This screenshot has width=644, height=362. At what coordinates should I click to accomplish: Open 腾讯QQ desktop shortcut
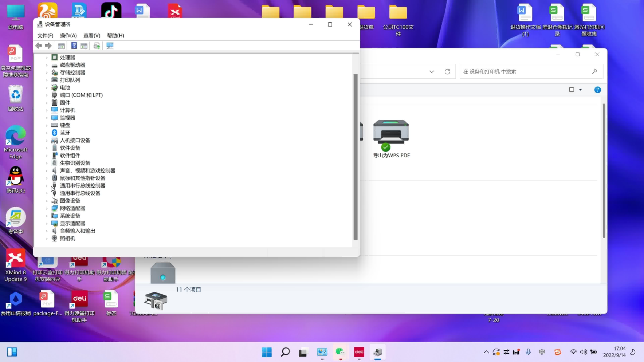coord(15,180)
